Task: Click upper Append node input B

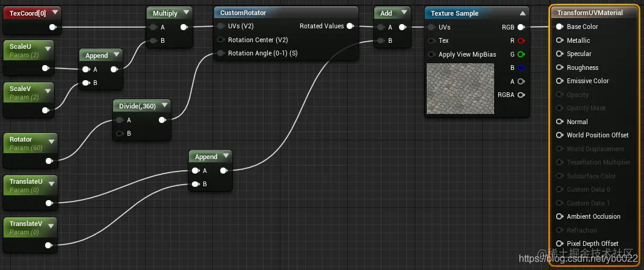Action: [86, 83]
